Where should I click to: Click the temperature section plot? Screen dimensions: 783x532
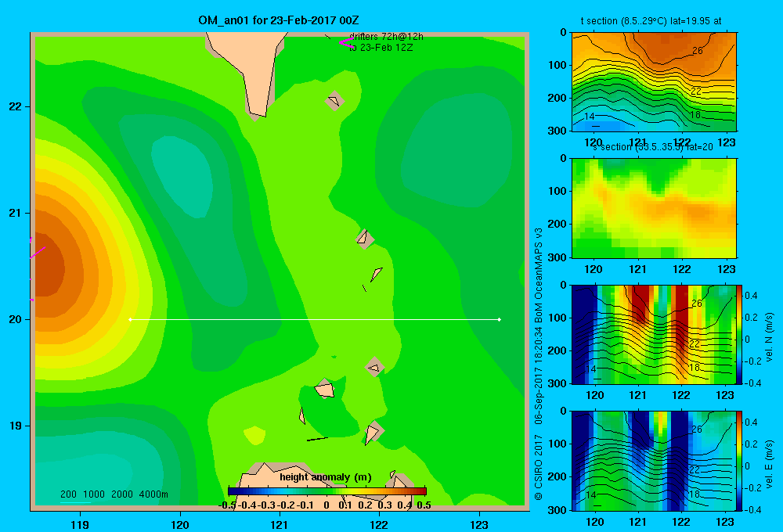point(654,82)
